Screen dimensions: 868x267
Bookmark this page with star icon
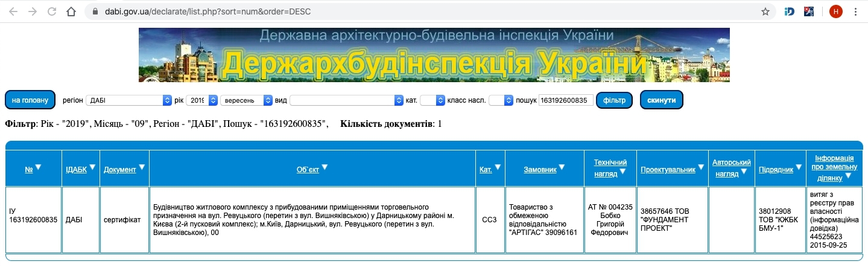pyautogui.click(x=765, y=11)
